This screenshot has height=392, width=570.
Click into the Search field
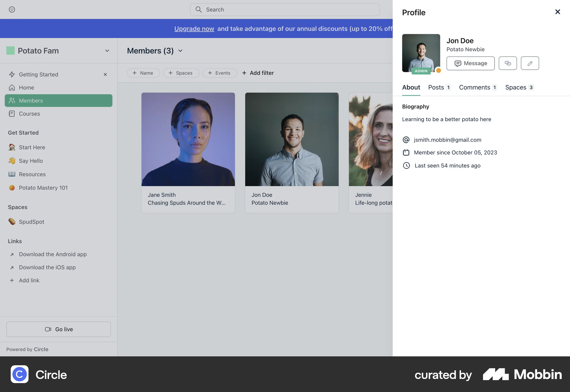click(x=284, y=9)
